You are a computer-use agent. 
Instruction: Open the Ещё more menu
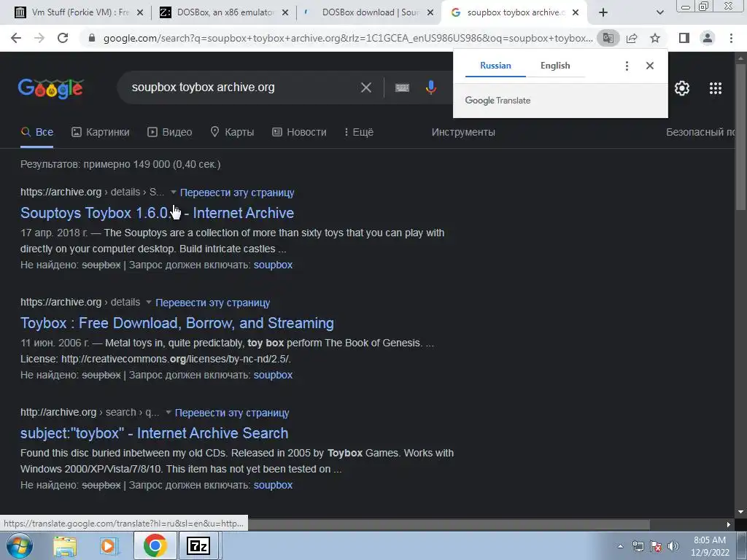pyautogui.click(x=359, y=132)
